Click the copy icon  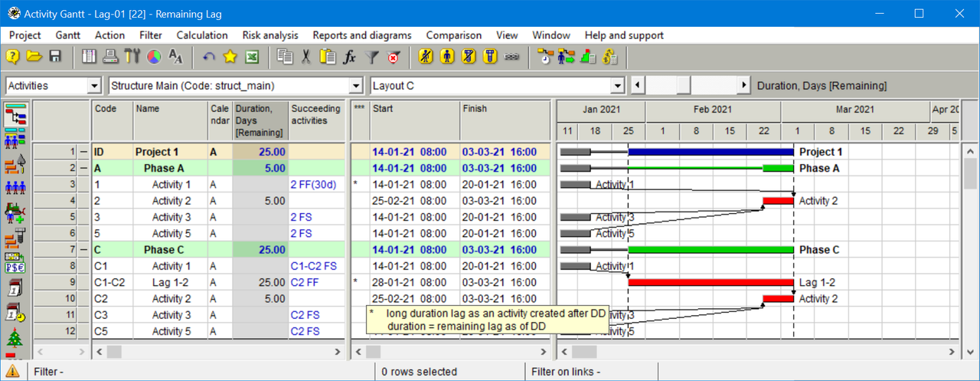[286, 57]
